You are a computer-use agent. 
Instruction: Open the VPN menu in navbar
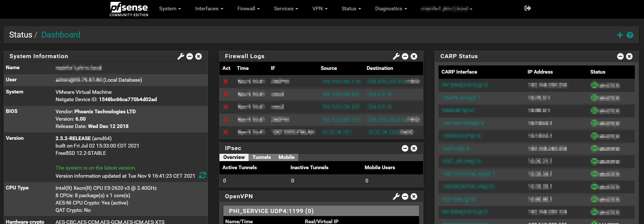click(x=320, y=8)
